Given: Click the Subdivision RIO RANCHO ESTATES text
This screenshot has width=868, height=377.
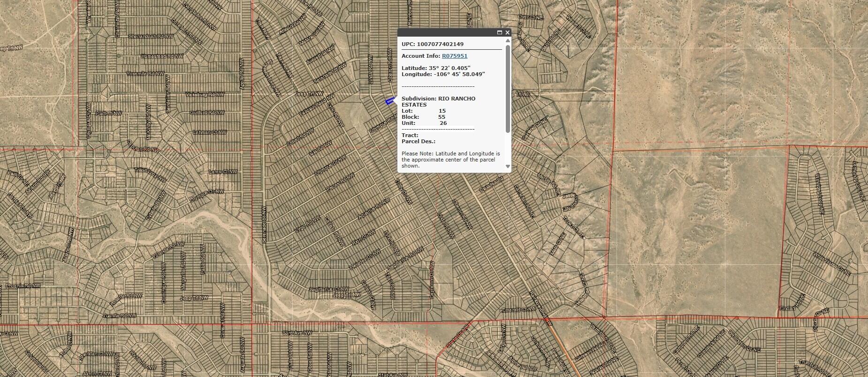Looking at the screenshot, I should pos(438,102).
